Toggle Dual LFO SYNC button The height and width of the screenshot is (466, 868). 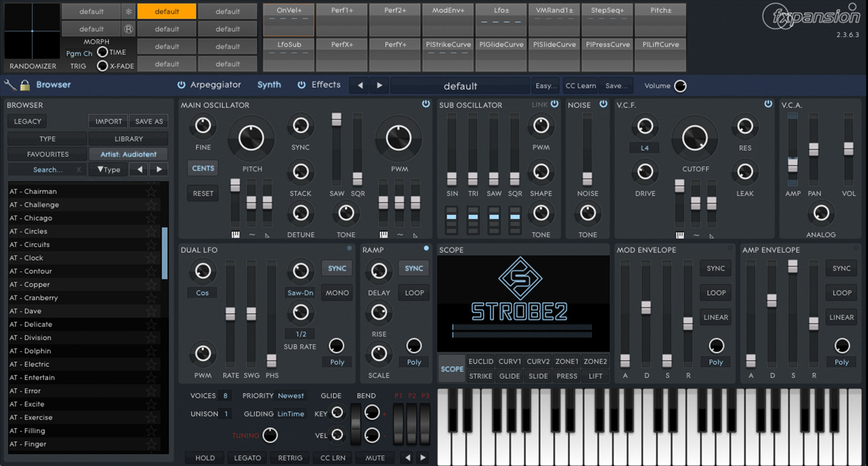[x=337, y=268]
